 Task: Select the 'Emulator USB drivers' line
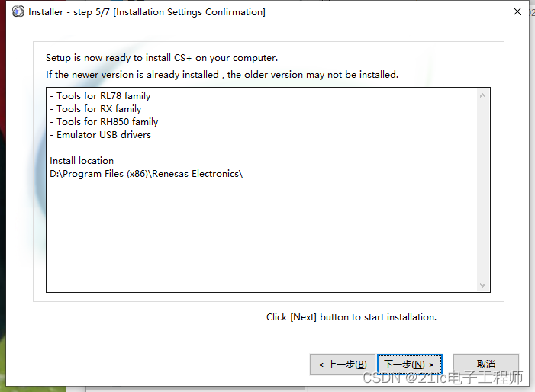click(100, 135)
